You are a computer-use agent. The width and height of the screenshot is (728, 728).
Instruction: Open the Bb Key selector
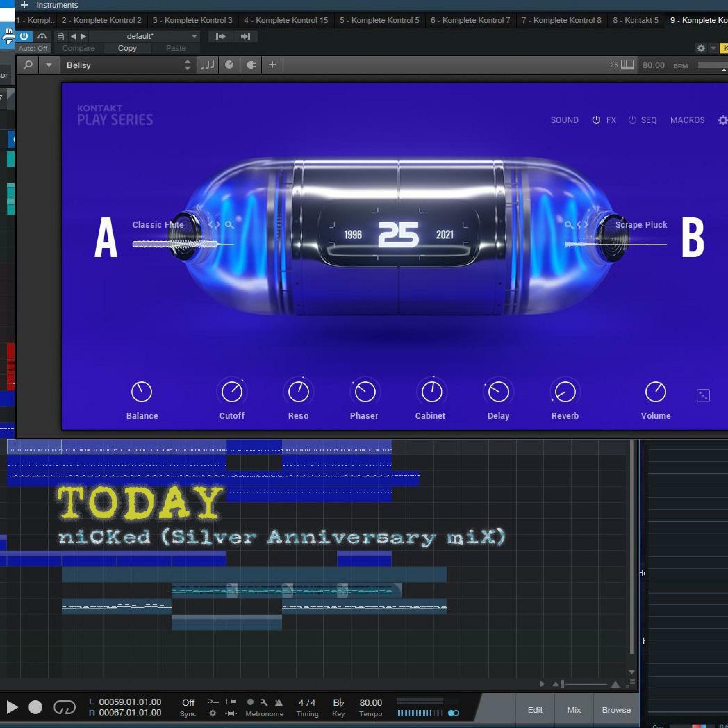click(338, 703)
